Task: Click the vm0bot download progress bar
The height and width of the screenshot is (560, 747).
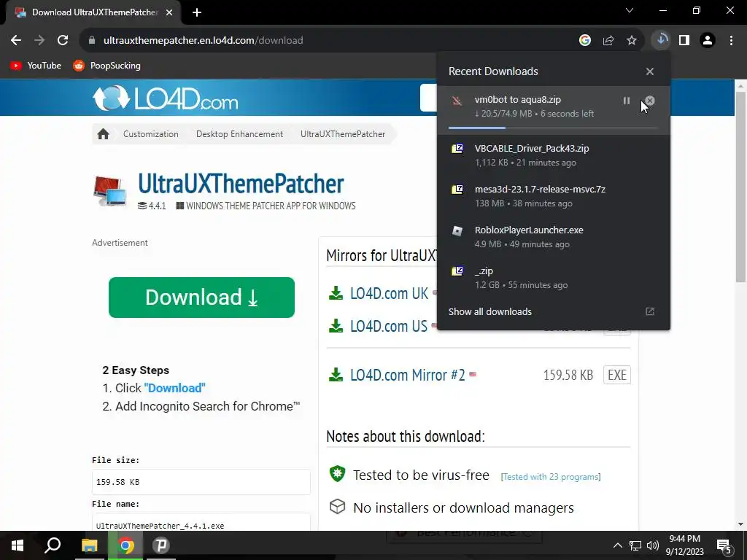Action: [x=553, y=128]
